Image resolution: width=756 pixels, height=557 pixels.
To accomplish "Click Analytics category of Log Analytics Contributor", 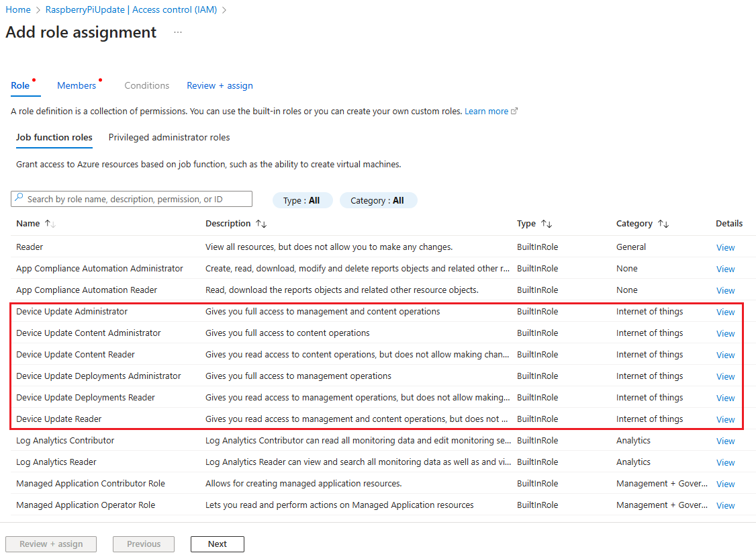I will tap(633, 440).
